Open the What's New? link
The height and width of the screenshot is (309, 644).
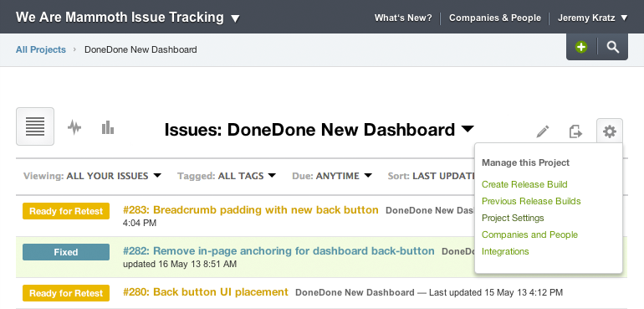pos(403,18)
